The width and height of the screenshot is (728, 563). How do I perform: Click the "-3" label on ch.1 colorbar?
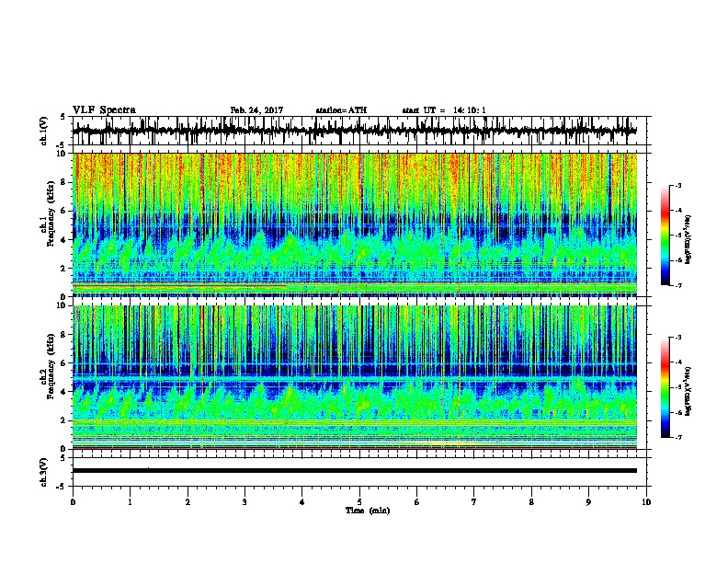click(678, 185)
